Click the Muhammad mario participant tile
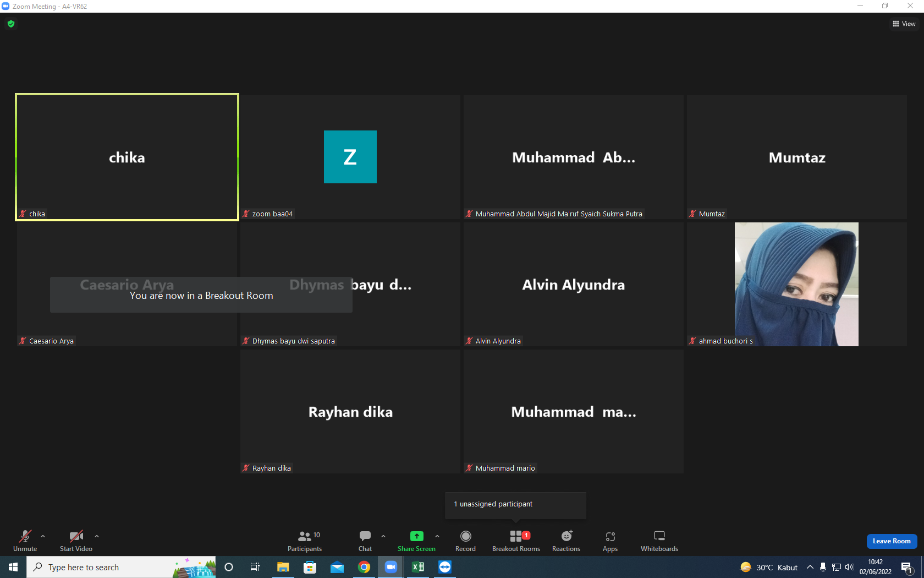The width and height of the screenshot is (924, 578). pyautogui.click(x=574, y=411)
